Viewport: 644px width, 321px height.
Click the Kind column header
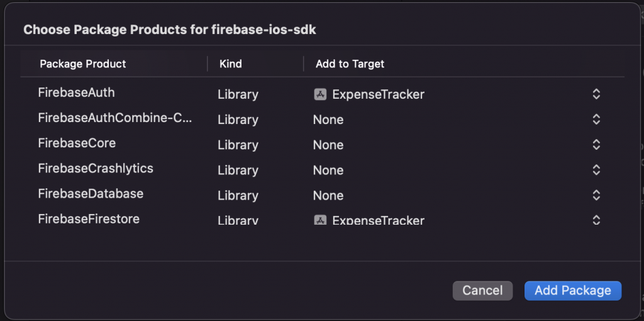coord(230,64)
